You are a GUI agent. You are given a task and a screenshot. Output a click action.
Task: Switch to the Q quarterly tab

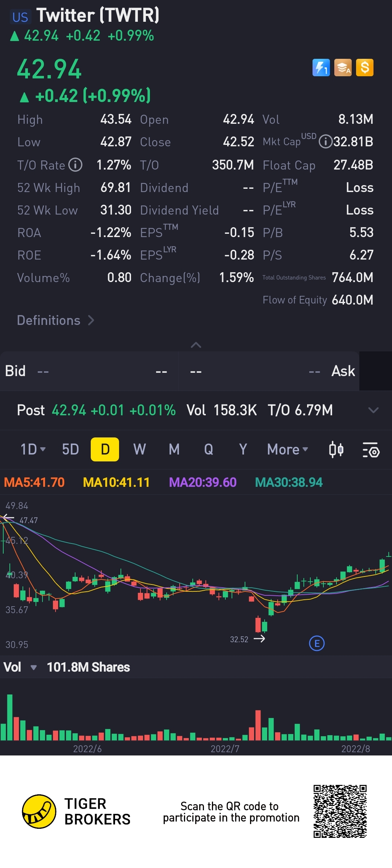click(x=209, y=449)
